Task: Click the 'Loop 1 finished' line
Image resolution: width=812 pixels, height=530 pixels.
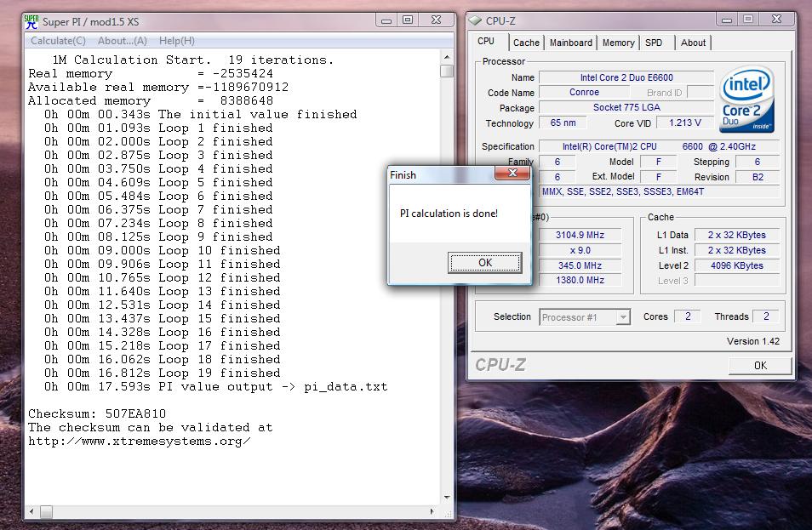Action: pos(158,128)
